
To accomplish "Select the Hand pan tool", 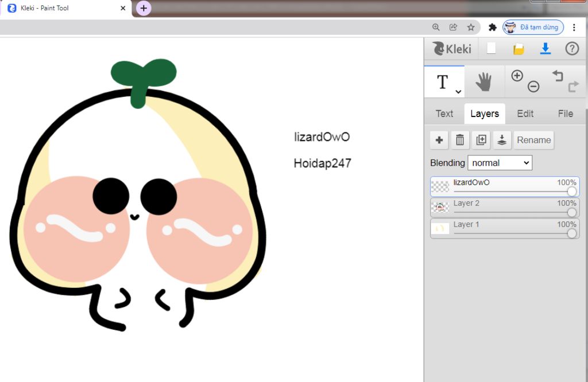I will (x=483, y=82).
